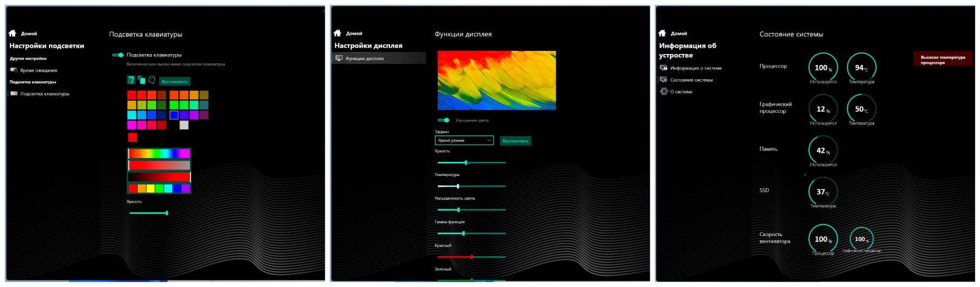Click second (copy-style) lighting mode icon
Screen dimensions: 980x287
click(141, 80)
